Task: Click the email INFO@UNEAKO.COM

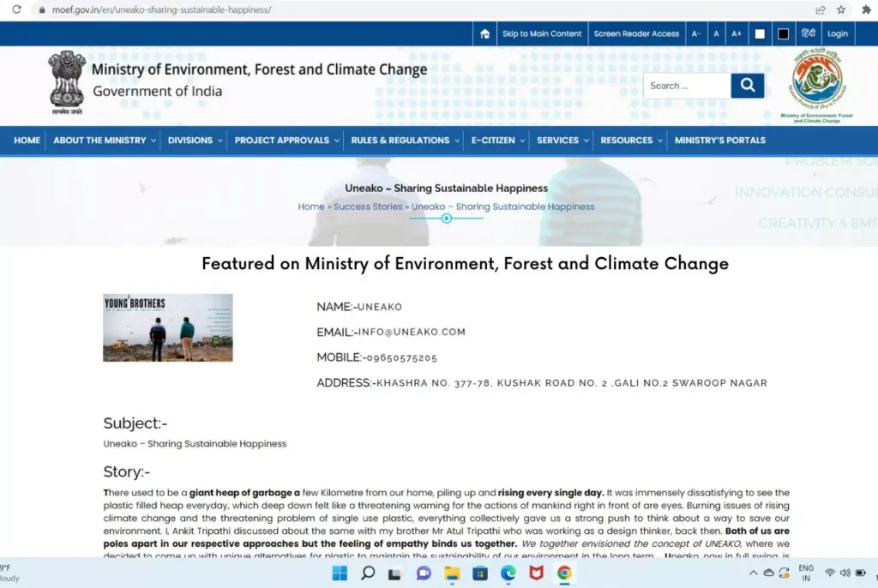Action: tap(412, 332)
